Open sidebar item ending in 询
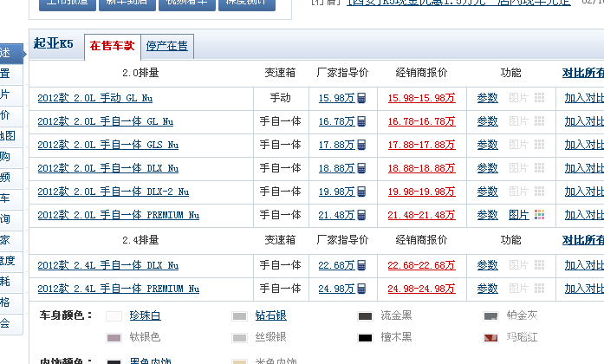This screenshot has width=604, height=364. [10, 219]
